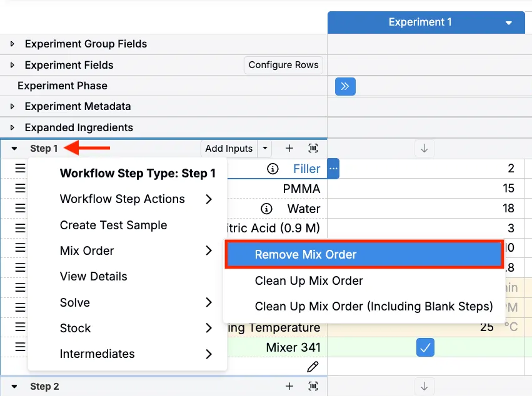Expand the Experiment Group Fields row
Viewport: 532px width, 396px height.
(x=13, y=44)
